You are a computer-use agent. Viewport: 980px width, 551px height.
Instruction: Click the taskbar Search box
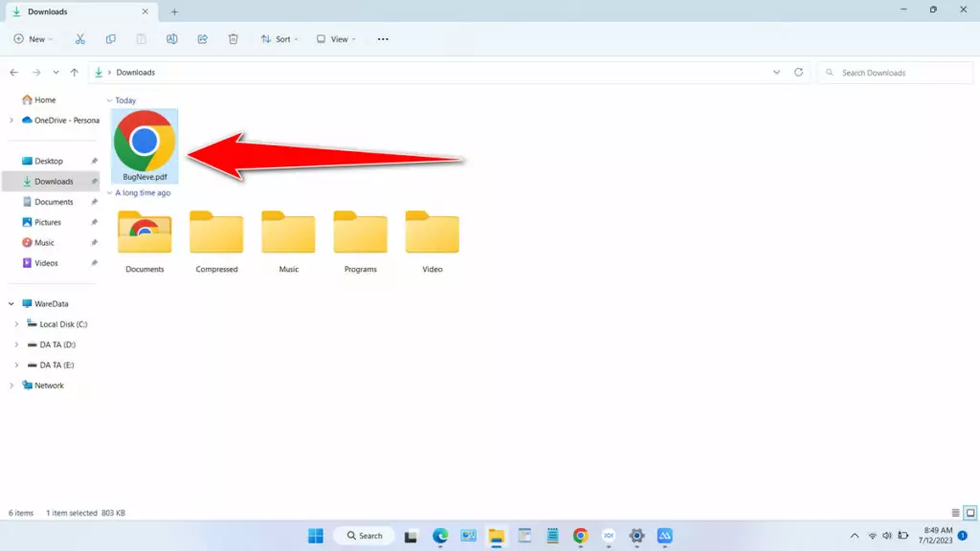[365, 536]
